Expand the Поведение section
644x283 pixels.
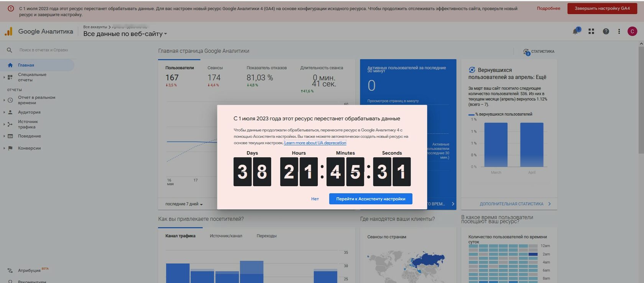4,136
